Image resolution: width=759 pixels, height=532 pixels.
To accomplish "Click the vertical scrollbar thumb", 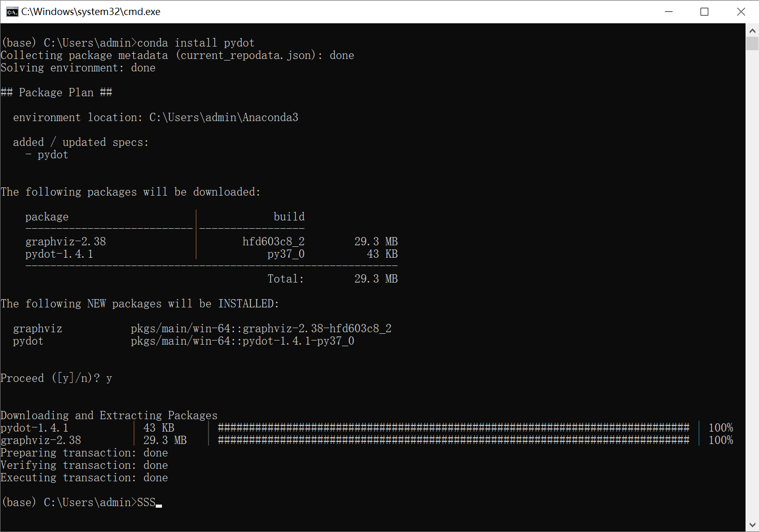I will 752,43.
